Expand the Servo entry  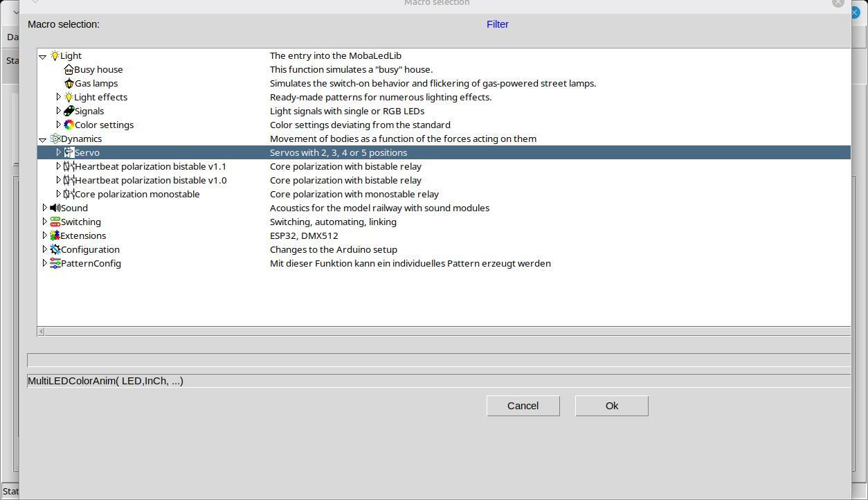(x=59, y=152)
